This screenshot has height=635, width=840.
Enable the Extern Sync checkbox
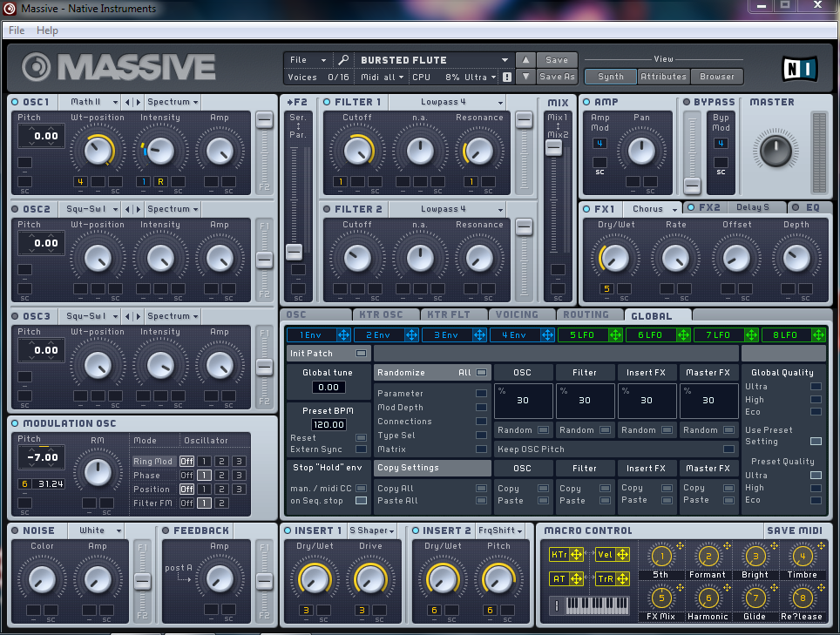pyautogui.click(x=361, y=449)
